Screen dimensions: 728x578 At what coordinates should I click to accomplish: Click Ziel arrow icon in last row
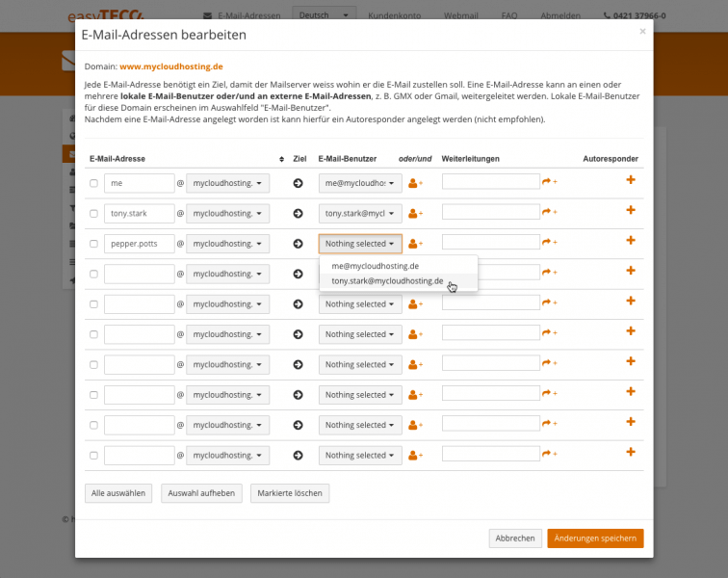[299, 456]
